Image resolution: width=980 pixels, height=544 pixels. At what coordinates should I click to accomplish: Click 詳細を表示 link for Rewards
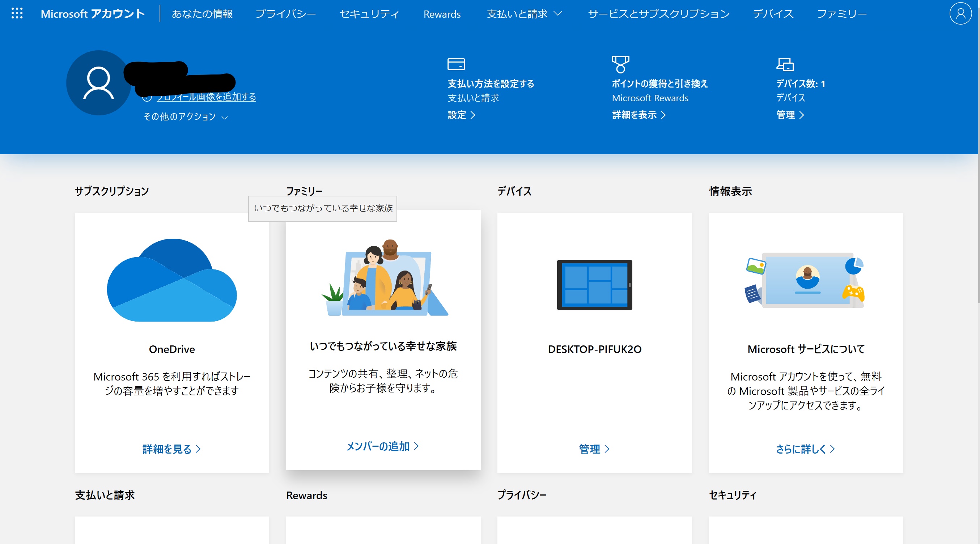point(639,115)
